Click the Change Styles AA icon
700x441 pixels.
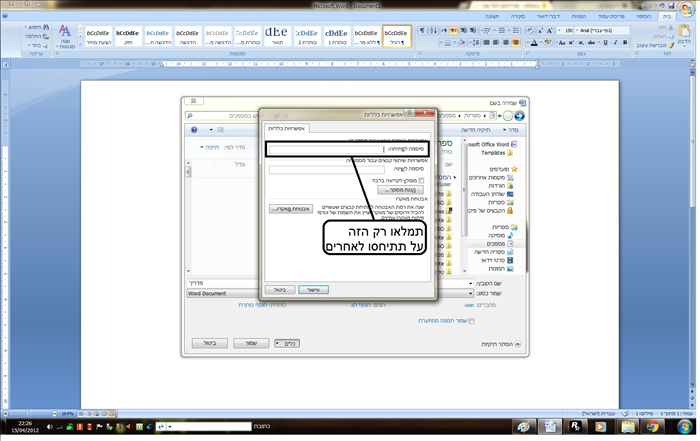(65, 31)
